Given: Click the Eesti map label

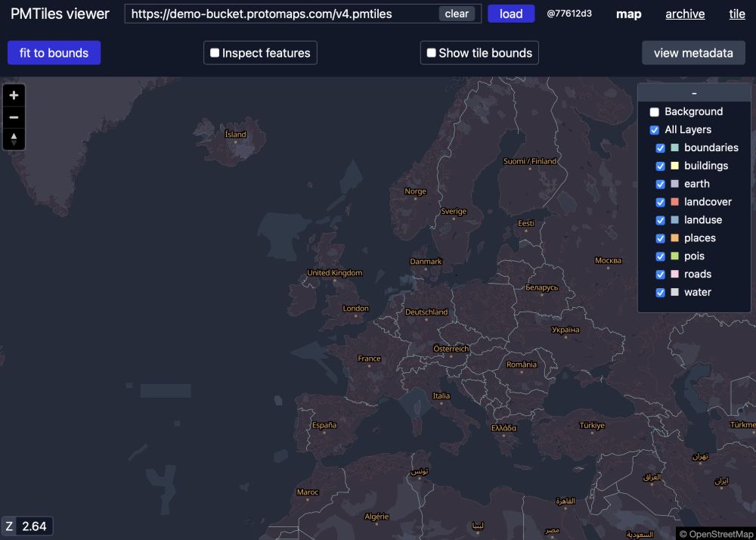Looking at the screenshot, I should click(526, 224).
